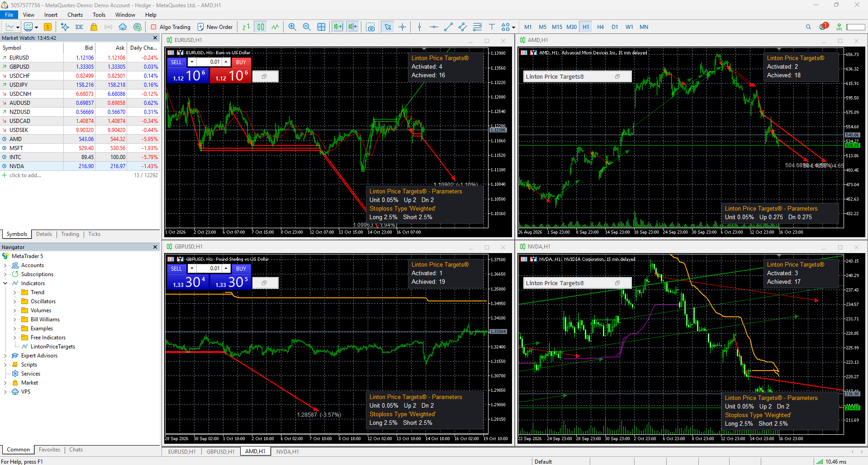Click 'click to add...' in Market Watch
The height and width of the screenshot is (465, 868).
[x=25, y=175]
